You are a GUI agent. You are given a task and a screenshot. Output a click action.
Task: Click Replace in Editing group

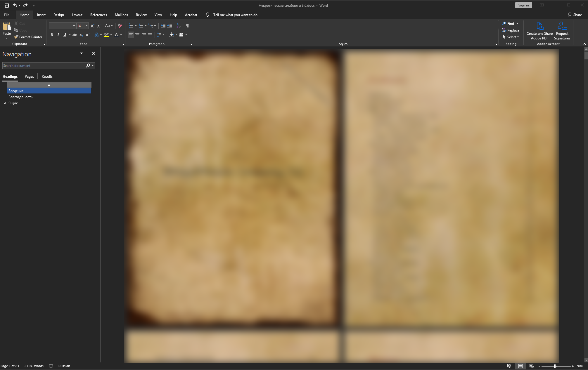pos(511,30)
